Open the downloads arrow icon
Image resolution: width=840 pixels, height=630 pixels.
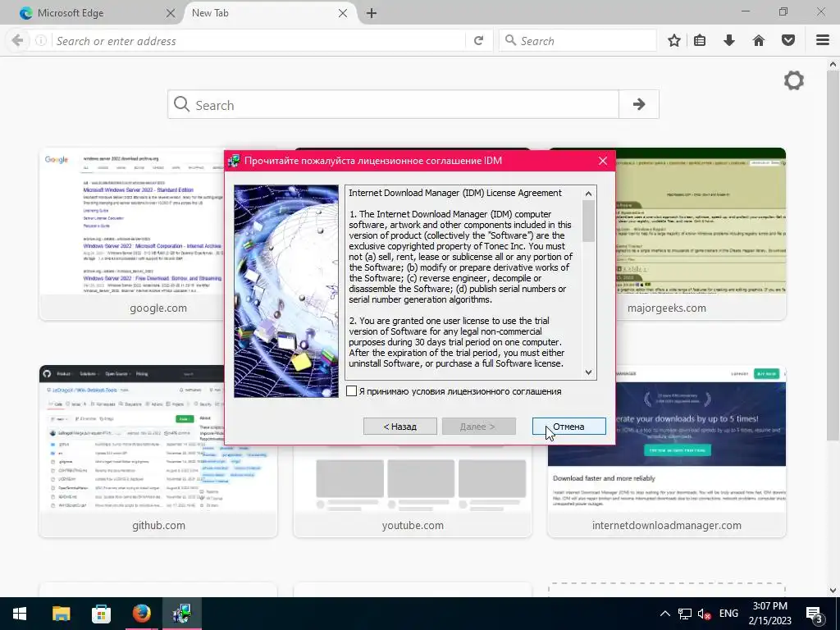click(729, 41)
